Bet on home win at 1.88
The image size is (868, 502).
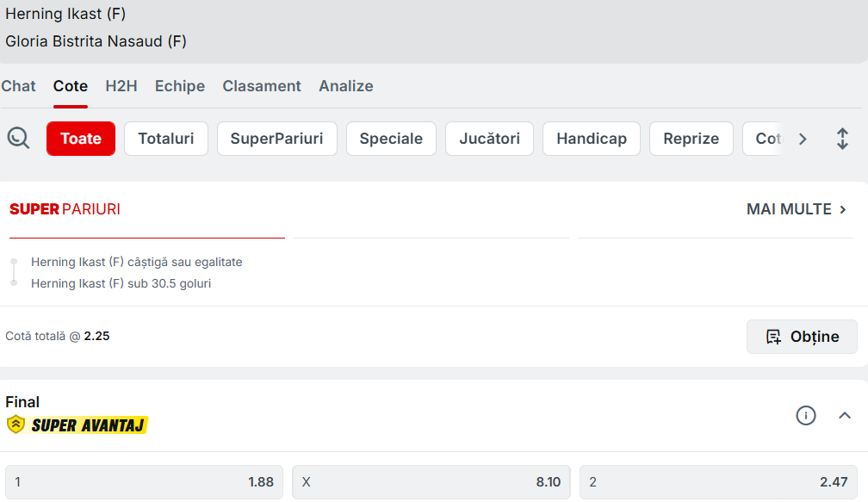pyautogui.click(x=144, y=482)
